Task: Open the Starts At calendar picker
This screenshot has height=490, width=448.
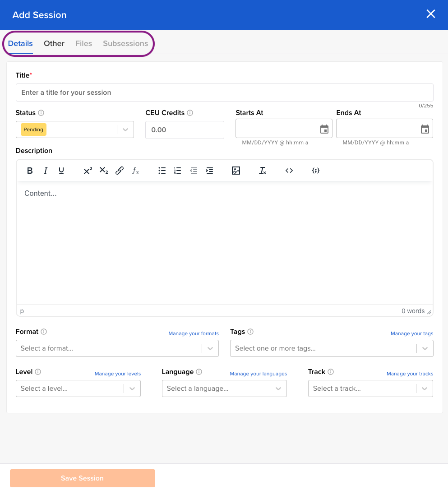Action: pyautogui.click(x=324, y=129)
